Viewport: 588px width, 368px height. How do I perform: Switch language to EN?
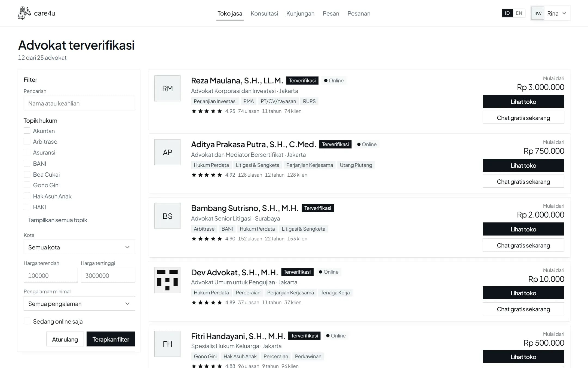(x=519, y=13)
